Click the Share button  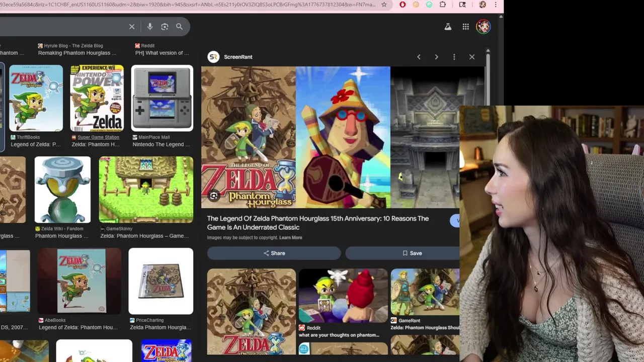point(274,253)
